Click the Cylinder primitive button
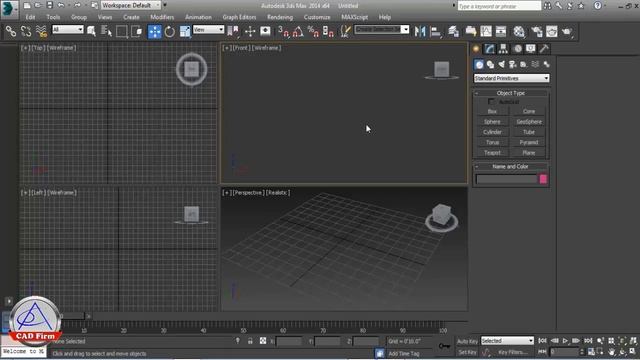Image resolution: width=640 pixels, height=360 pixels. [x=493, y=132]
